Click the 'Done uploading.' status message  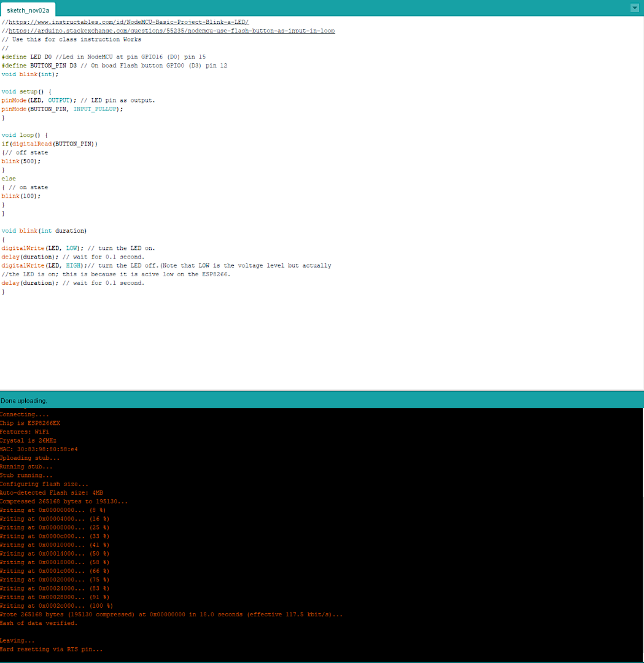24,401
